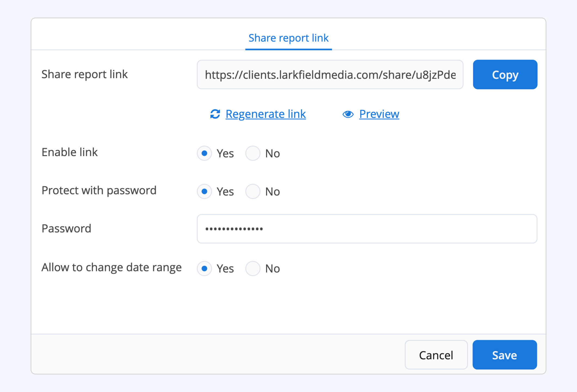Choose Yes for Protect with password

(204, 191)
